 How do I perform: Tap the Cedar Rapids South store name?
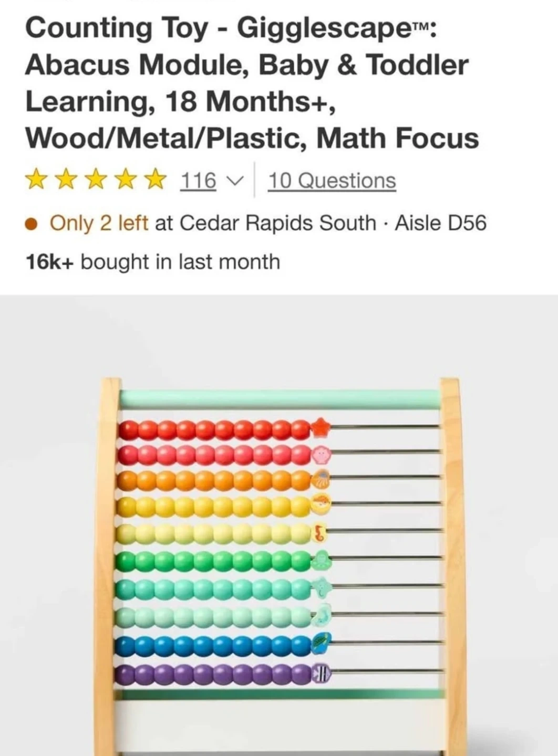click(x=277, y=223)
